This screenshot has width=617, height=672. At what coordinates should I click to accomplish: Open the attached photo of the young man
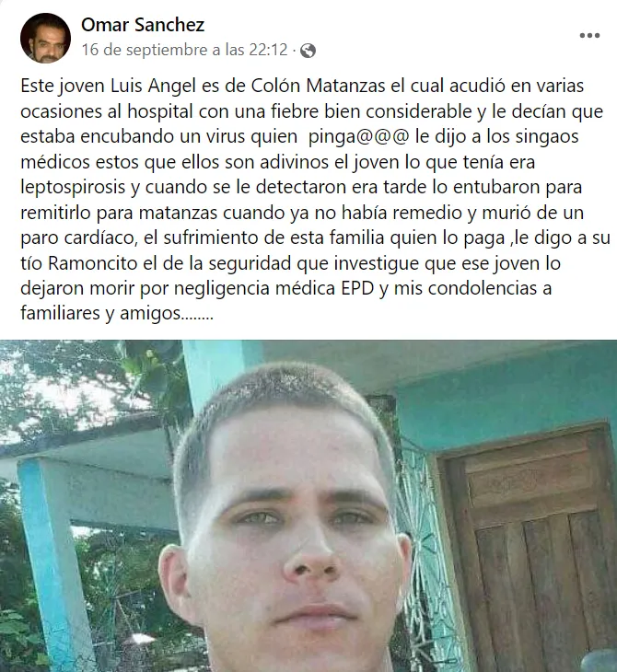pos(308,505)
